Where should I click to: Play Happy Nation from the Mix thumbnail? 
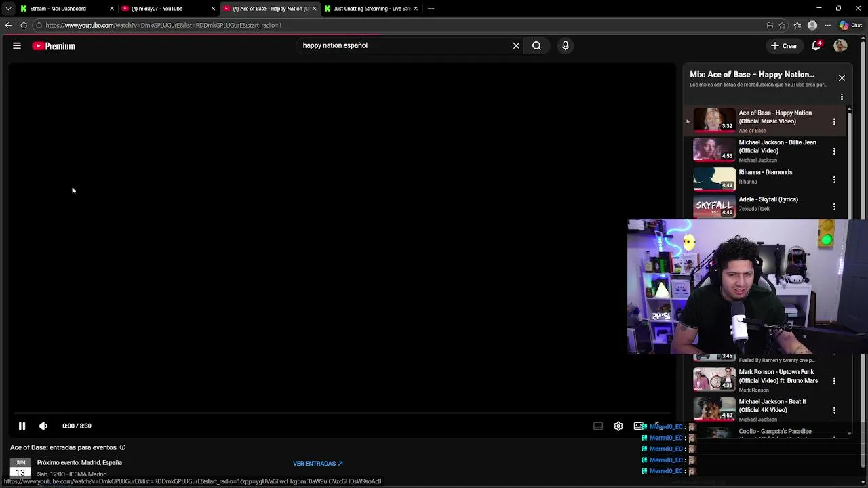[714, 121]
